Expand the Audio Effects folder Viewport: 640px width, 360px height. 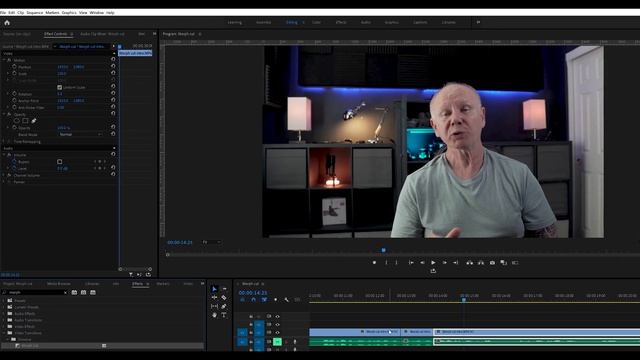tap(4, 313)
